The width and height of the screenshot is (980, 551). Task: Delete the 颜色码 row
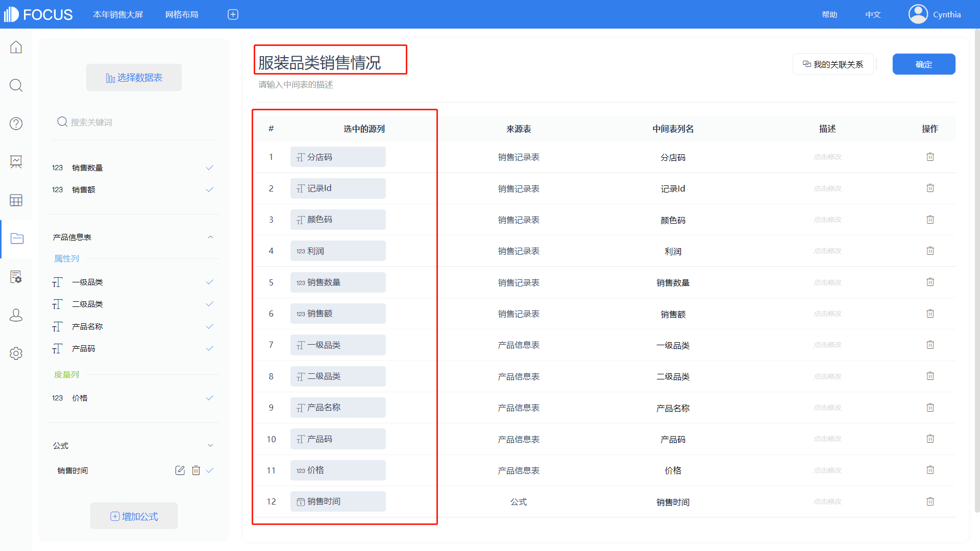click(x=930, y=220)
